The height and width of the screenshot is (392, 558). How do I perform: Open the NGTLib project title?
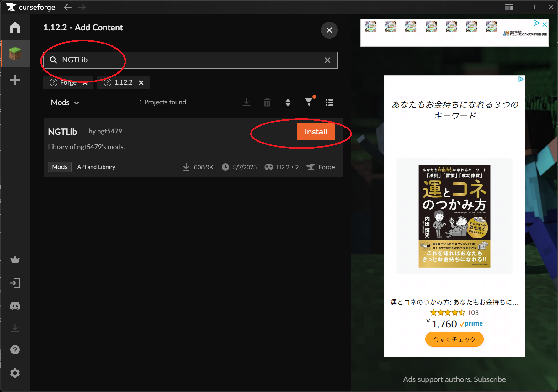(62, 132)
